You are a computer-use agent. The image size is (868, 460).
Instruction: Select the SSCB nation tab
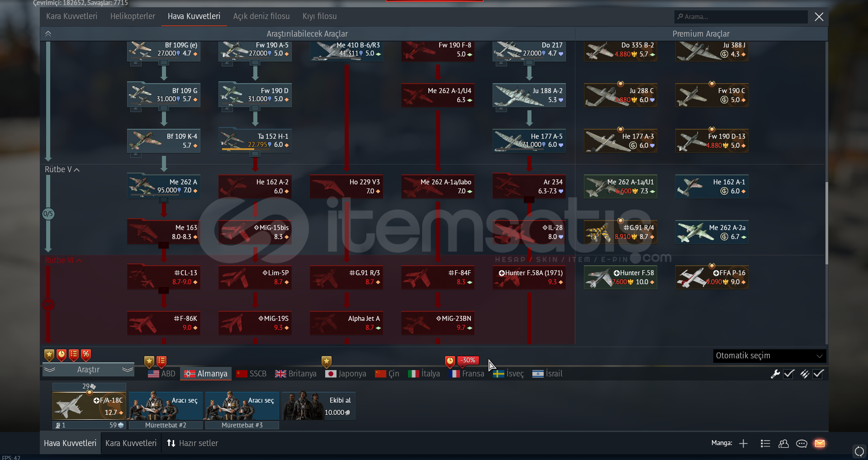(251, 374)
